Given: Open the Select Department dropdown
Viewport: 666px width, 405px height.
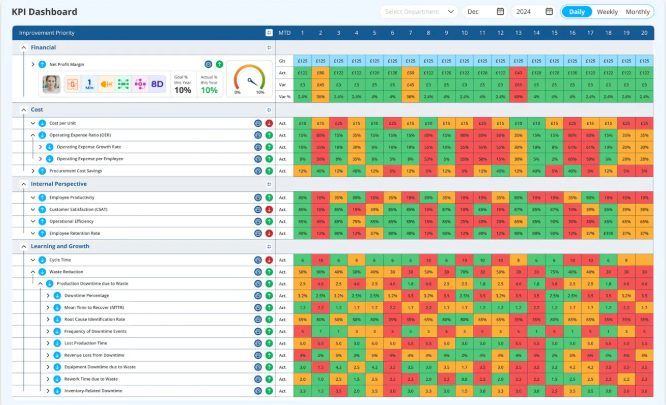Looking at the screenshot, I should (418, 11).
